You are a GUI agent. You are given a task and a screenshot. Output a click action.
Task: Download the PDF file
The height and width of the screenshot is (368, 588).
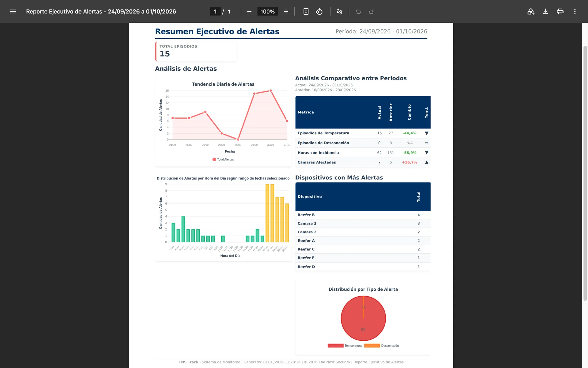tap(545, 12)
